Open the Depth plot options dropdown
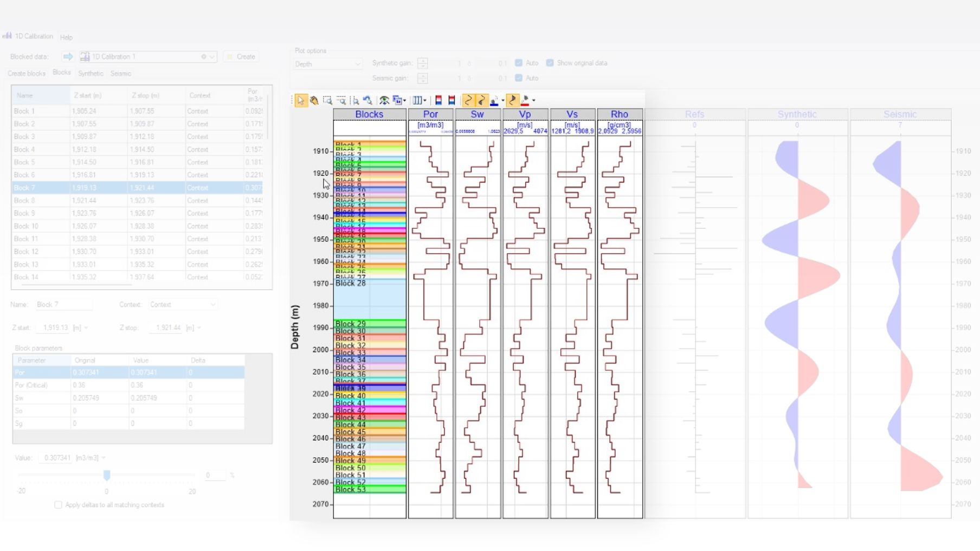Viewport: 980px width, 551px height. click(x=327, y=64)
